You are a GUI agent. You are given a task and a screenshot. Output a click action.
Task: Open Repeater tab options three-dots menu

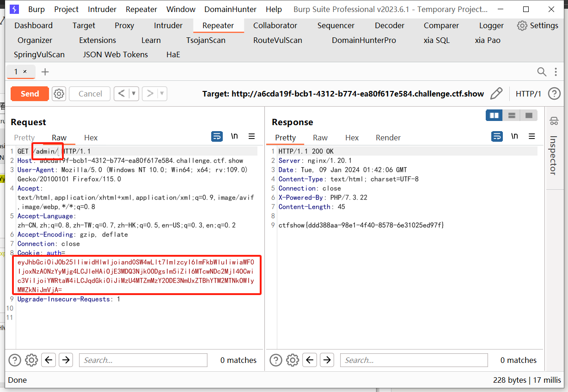[x=556, y=72]
